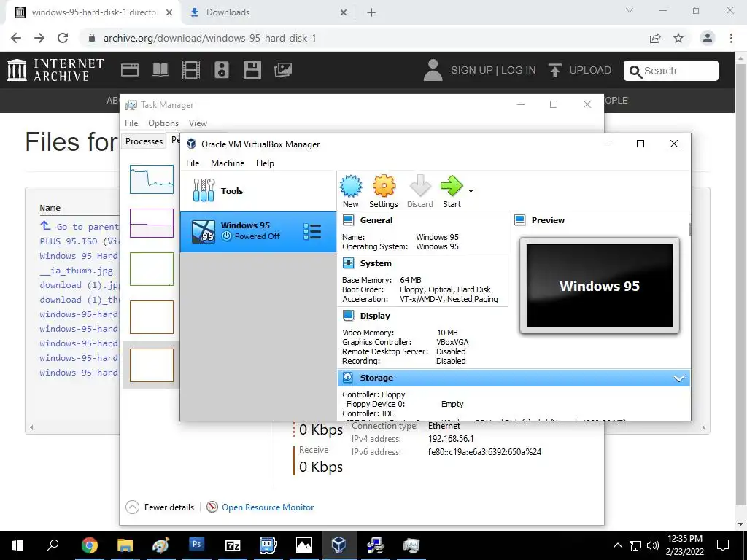Switch to the Downloads browser tab
Screen dimensions: 747x560
(267, 12)
